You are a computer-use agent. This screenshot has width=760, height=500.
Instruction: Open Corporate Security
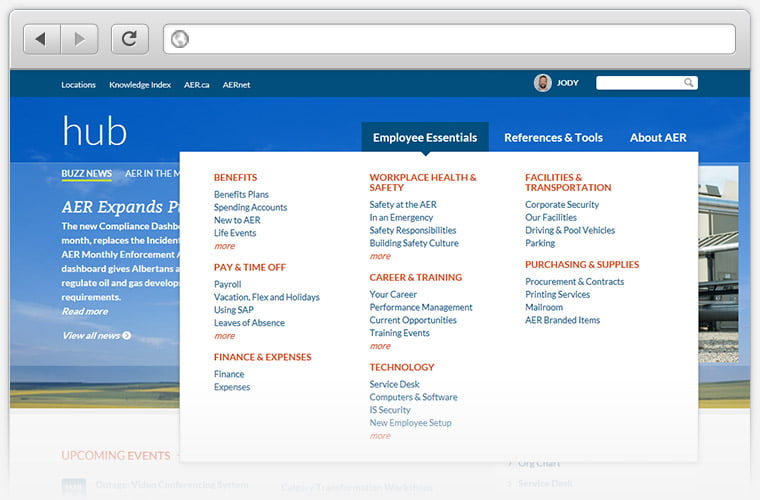click(x=562, y=204)
